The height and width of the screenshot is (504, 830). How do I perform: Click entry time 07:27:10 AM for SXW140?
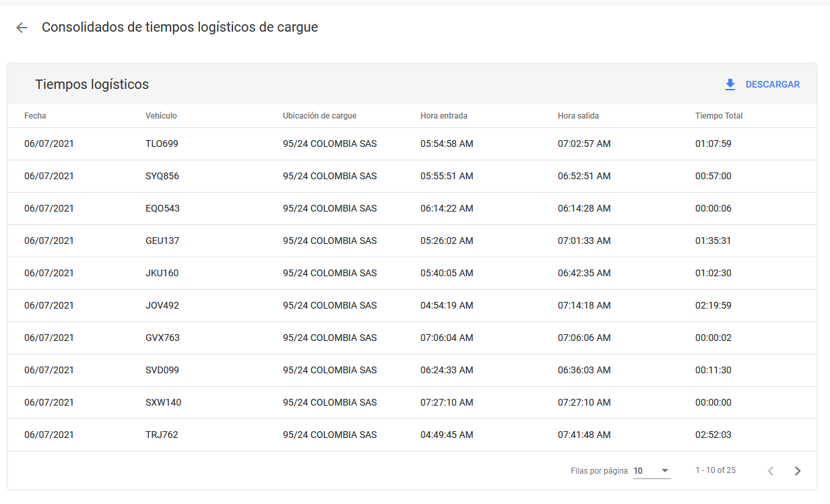[447, 403]
